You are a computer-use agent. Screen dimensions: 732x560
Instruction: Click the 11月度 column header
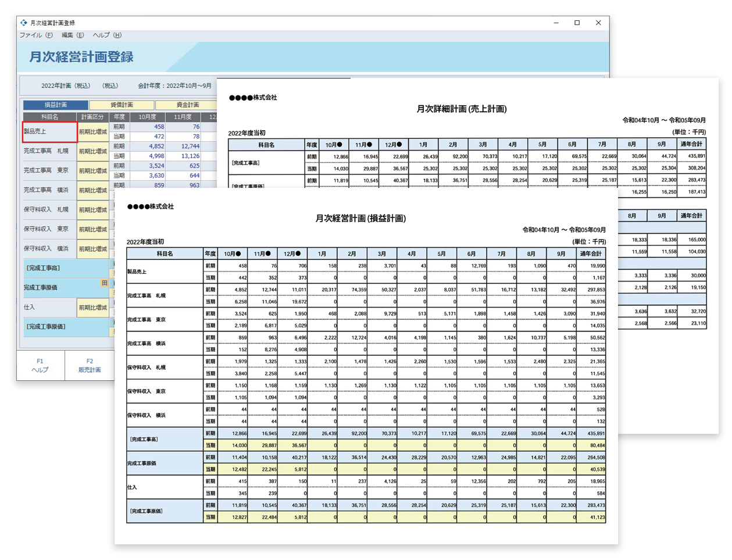pyautogui.click(x=183, y=117)
